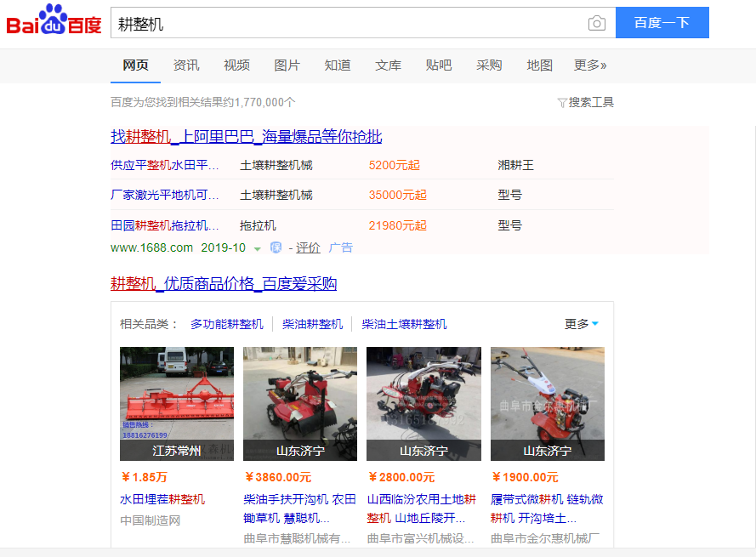The width and height of the screenshot is (756, 557).
Task: Click the verification badge next to 1688.com date
Action: pyautogui.click(x=276, y=247)
